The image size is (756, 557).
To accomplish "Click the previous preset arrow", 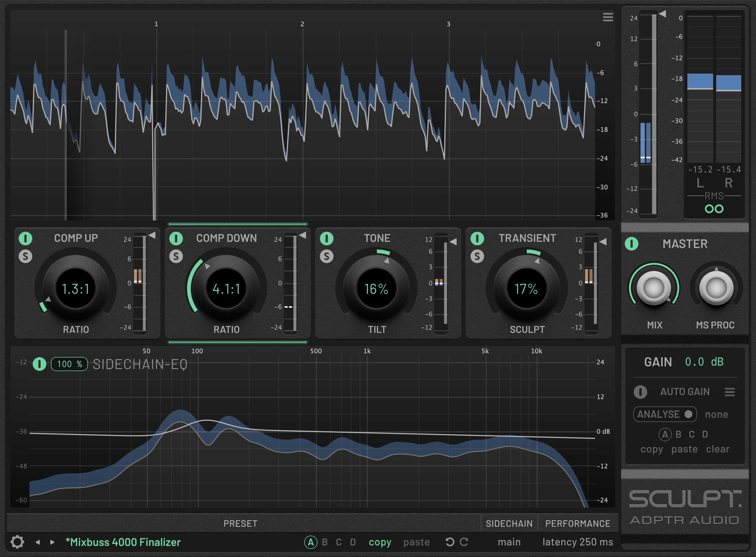I will coord(38,542).
